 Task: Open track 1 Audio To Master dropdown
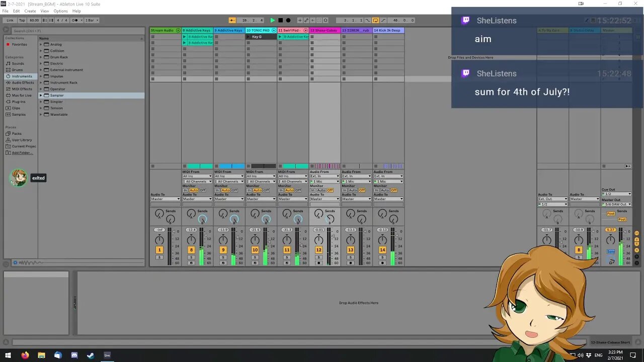coord(165,199)
